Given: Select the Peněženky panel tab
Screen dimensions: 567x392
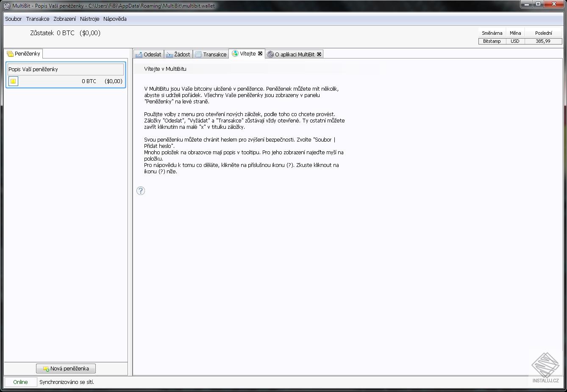Looking at the screenshot, I should click(24, 54).
